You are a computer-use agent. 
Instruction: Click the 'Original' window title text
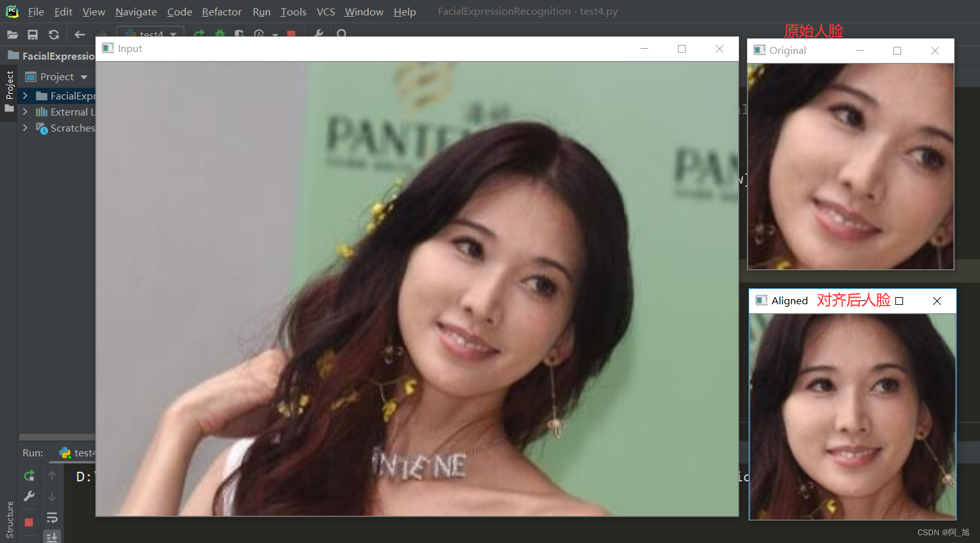[x=788, y=51]
